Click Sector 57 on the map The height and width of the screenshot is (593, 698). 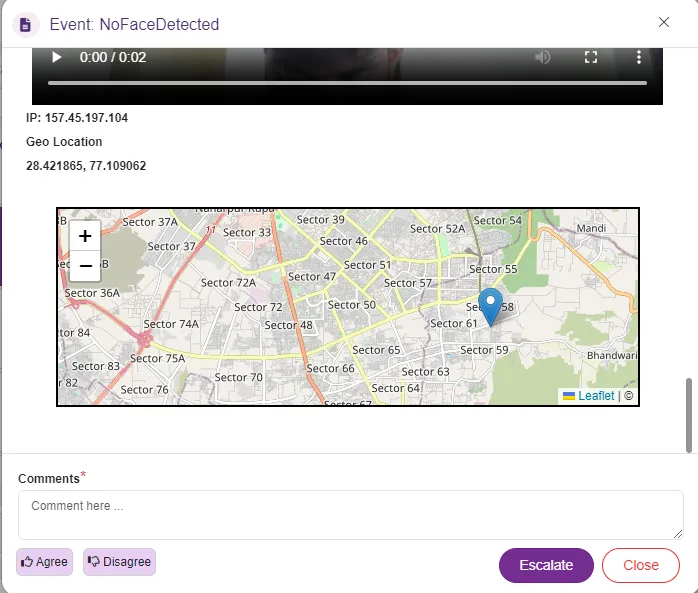click(408, 283)
